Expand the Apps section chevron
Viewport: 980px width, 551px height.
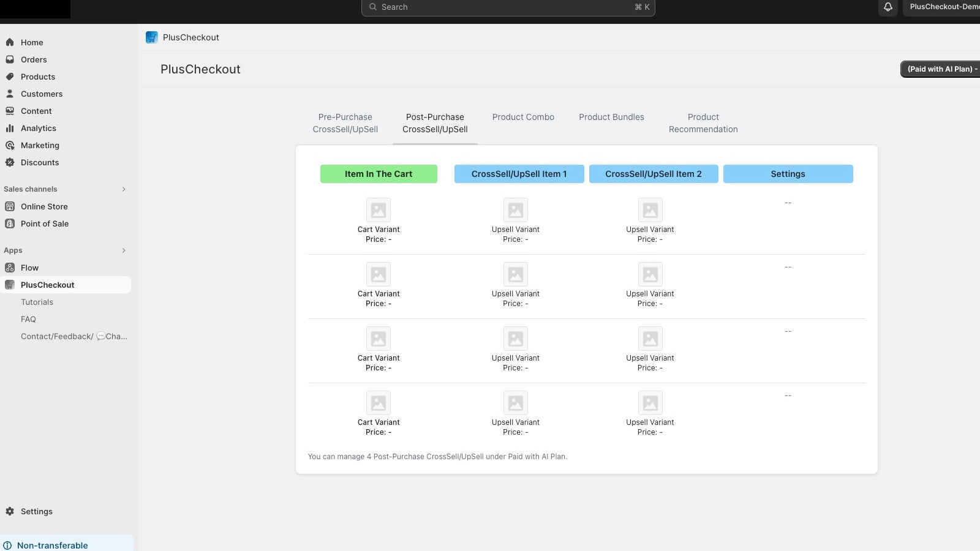[x=124, y=250]
